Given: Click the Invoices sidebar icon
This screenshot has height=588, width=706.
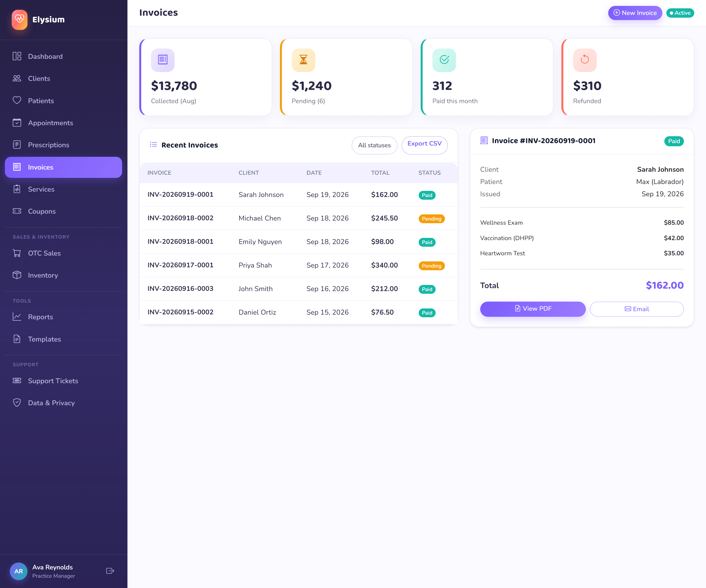Looking at the screenshot, I should coord(17,167).
